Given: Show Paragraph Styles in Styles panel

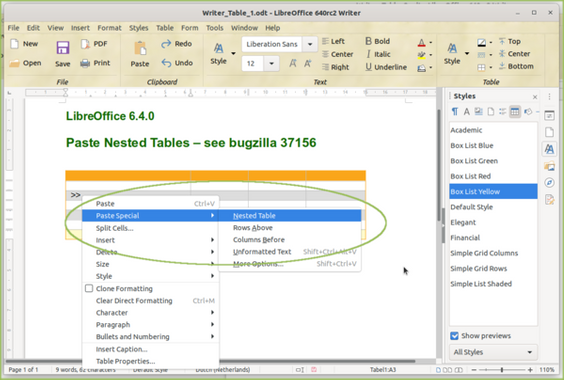Looking at the screenshot, I should click(x=455, y=112).
